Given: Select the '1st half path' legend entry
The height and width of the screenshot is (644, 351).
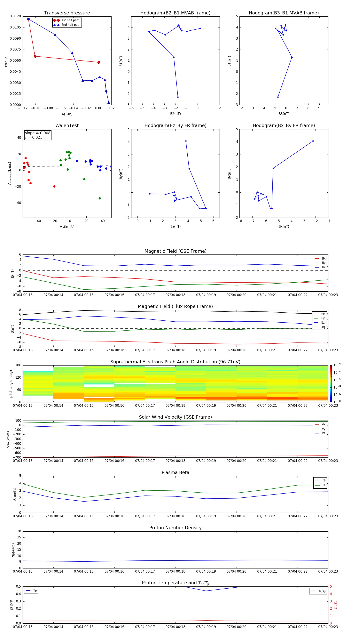Looking at the screenshot, I should coord(66,20).
